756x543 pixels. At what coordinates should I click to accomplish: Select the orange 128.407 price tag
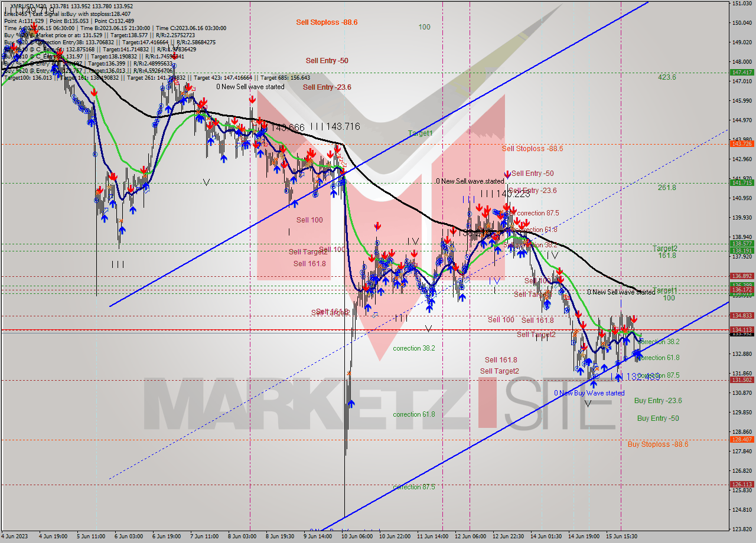(x=742, y=439)
